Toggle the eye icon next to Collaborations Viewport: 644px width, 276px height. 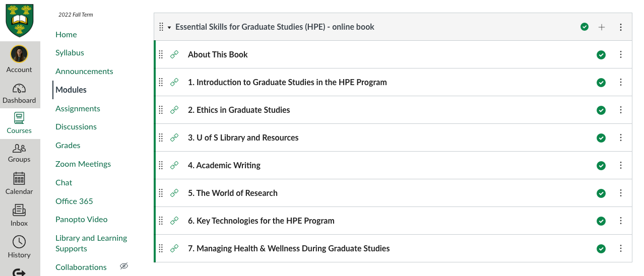click(124, 266)
